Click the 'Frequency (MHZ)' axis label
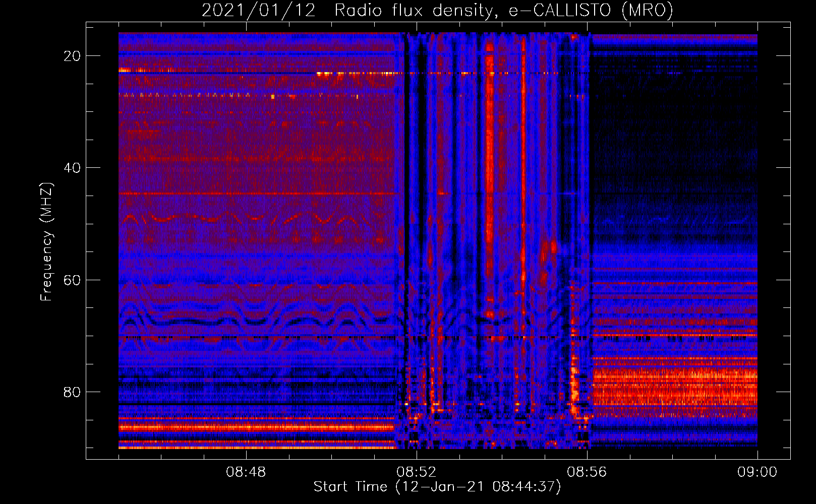This screenshot has width=816, height=504. (x=46, y=242)
